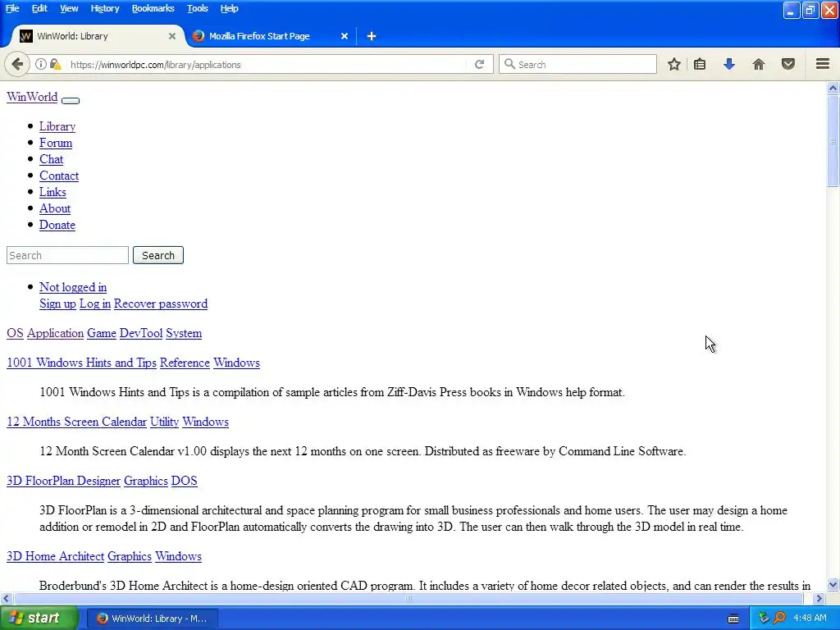Close the Mozilla Firefox Start Page tab
The width and height of the screenshot is (840, 630).
click(x=345, y=36)
